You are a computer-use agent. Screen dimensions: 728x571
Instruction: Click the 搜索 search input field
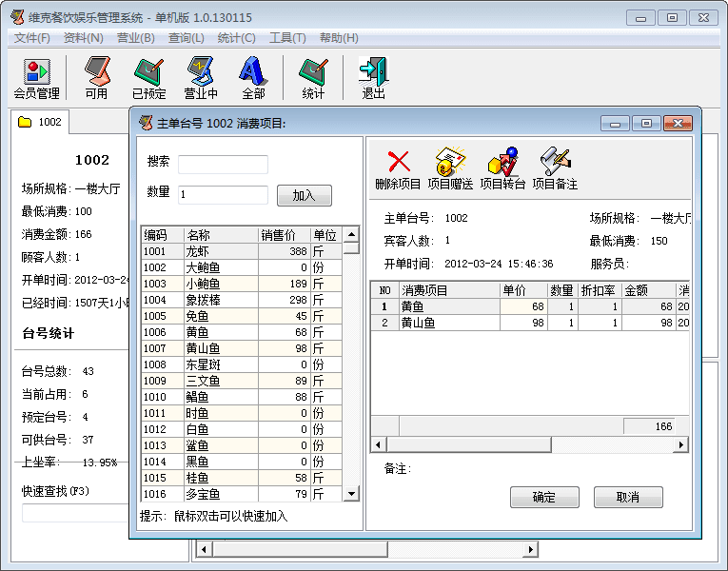[223, 164]
